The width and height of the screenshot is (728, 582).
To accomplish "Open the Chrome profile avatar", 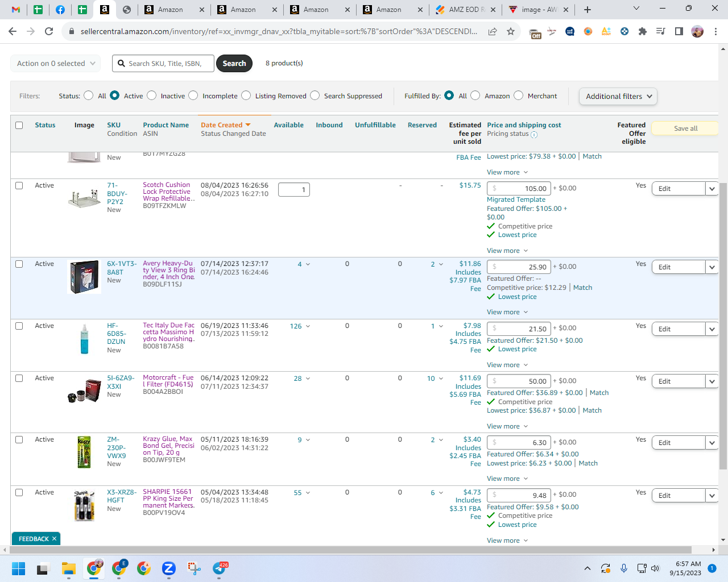I will tap(697, 31).
